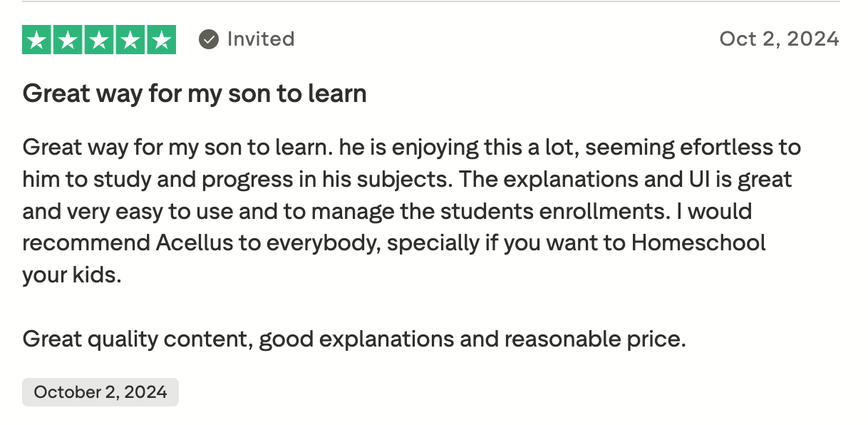Click the "October 2, 2024" date badge
Image resolution: width=868 pixels, height=425 pixels.
pyautogui.click(x=100, y=392)
